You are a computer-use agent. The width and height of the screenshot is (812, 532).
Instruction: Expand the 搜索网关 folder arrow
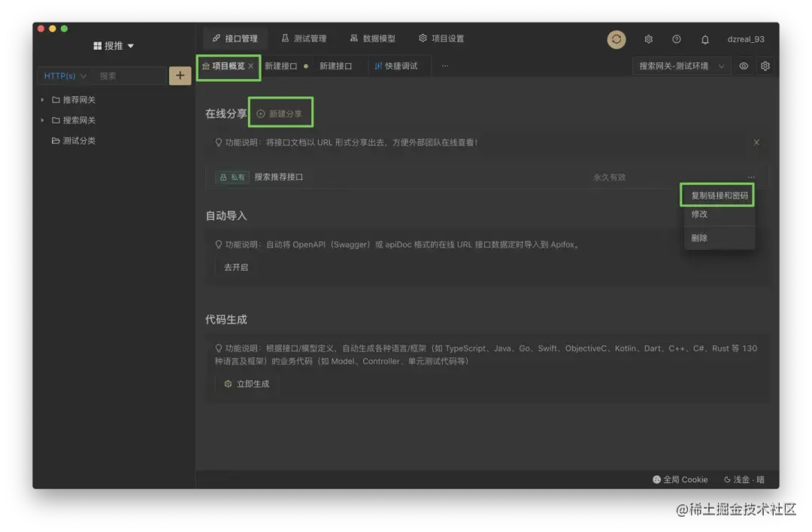tap(42, 120)
